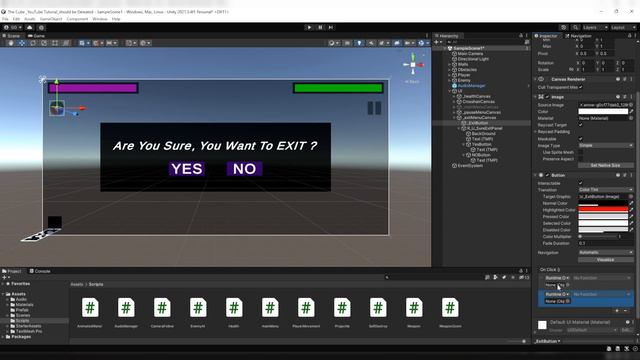Toggle the Raycast Target checkbox
This screenshot has width=640, height=360.
point(581,124)
